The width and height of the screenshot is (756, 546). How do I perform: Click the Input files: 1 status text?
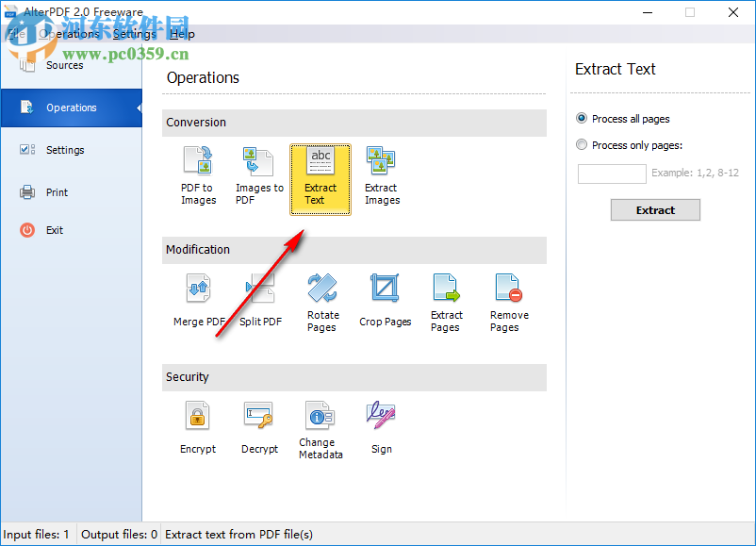pyautogui.click(x=36, y=535)
